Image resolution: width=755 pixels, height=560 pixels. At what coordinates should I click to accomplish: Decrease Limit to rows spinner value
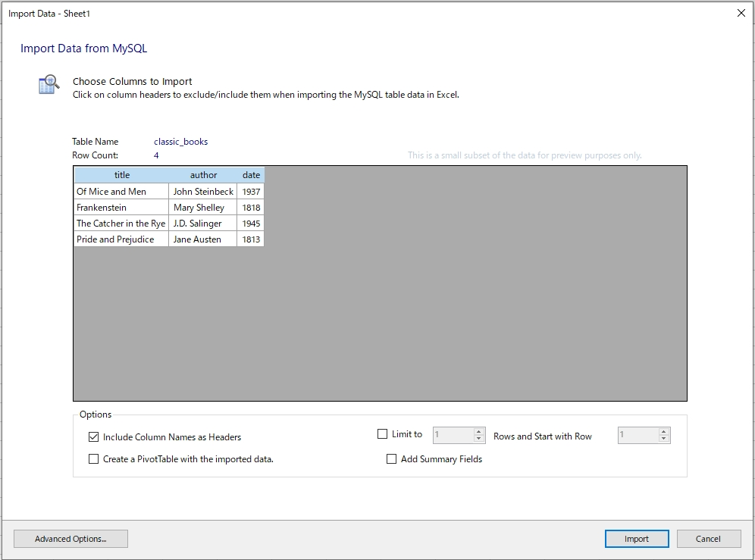pos(478,439)
